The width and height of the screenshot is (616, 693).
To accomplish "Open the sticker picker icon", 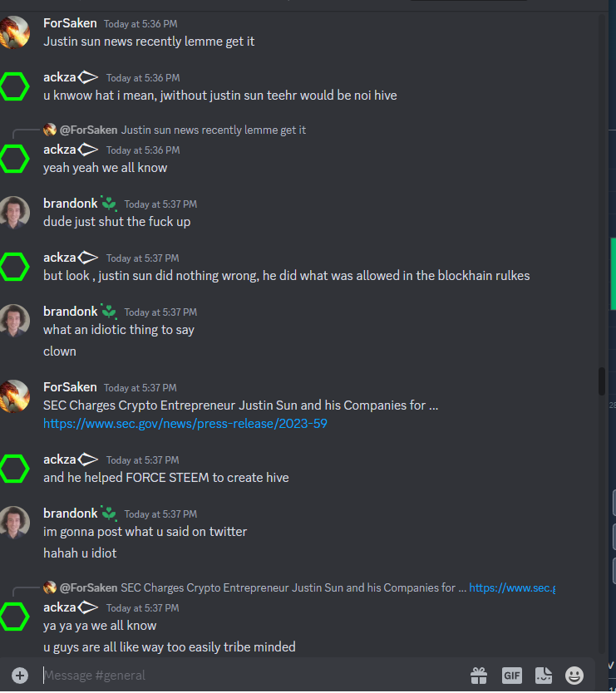I will coord(544,676).
